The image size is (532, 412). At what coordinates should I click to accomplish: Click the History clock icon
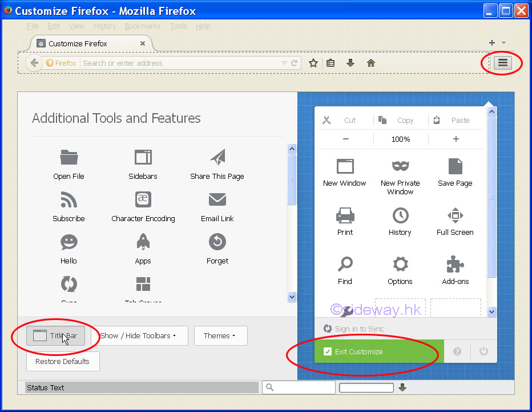tap(400, 215)
